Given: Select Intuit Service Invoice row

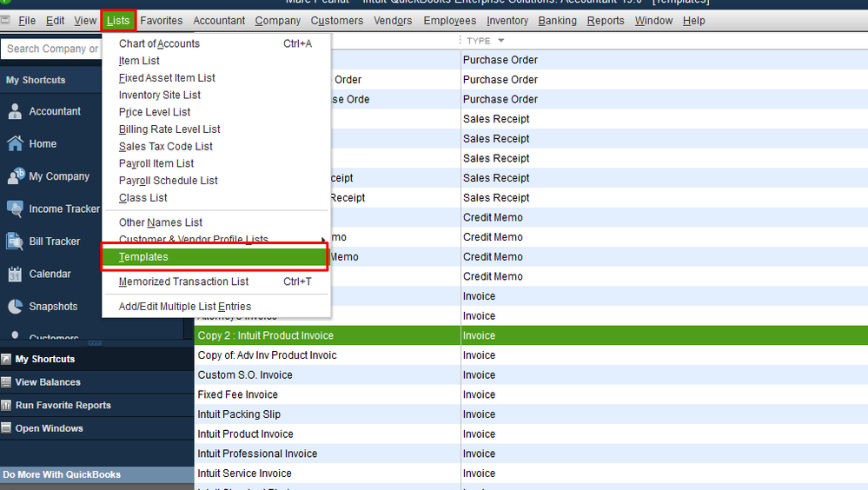Looking at the screenshot, I should coord(532,473).
